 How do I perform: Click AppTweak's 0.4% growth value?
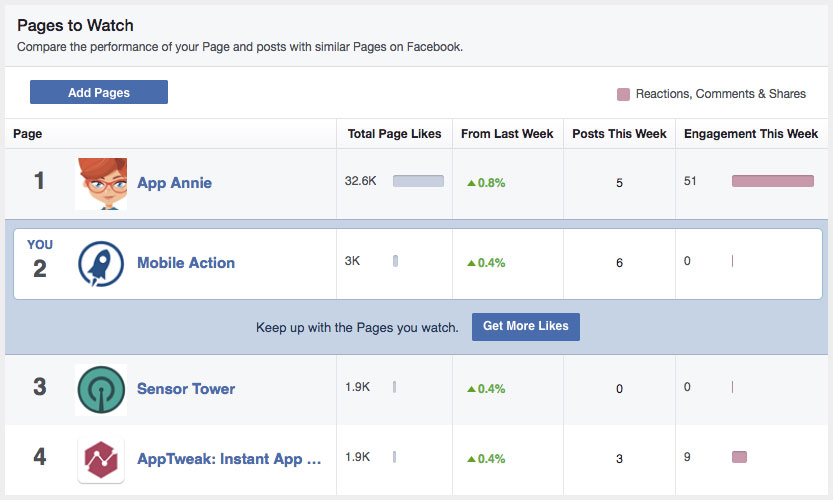486,459
